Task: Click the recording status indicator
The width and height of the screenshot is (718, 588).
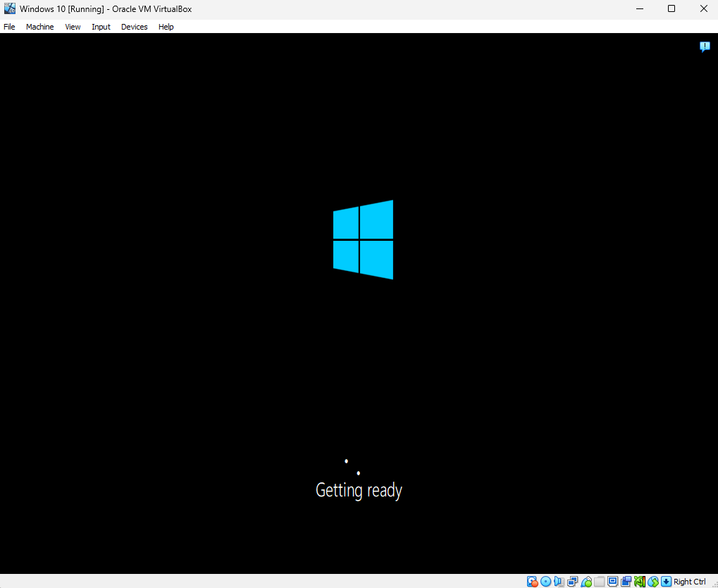Action: 626,582
